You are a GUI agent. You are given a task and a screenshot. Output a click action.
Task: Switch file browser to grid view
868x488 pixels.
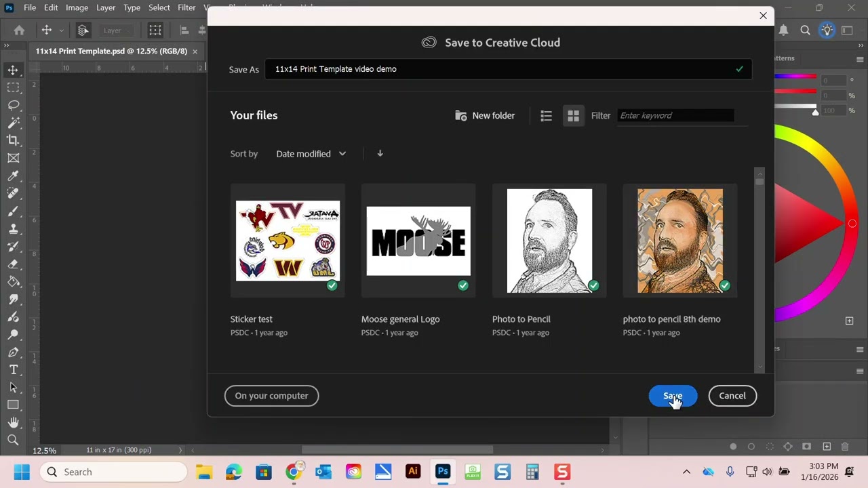click(573, 116)
